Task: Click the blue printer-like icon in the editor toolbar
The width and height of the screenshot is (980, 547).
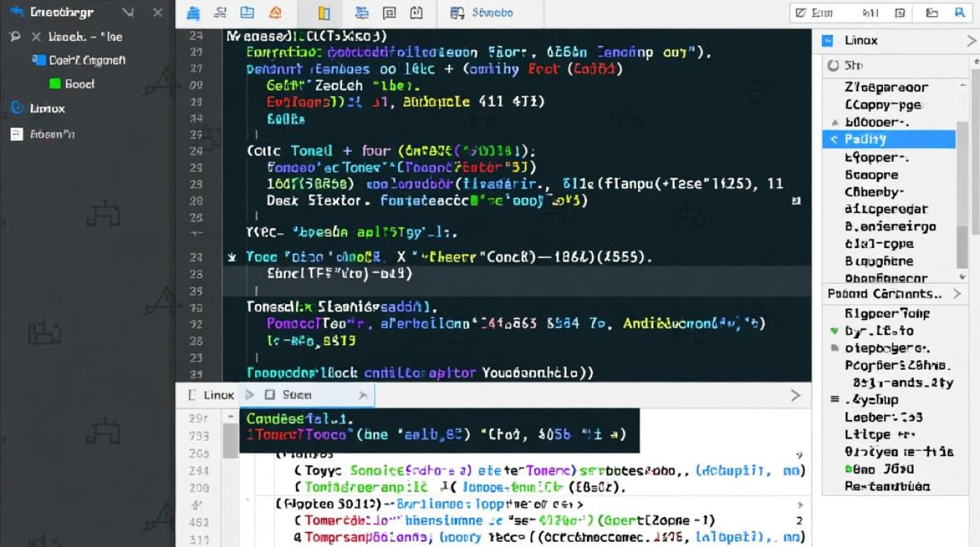Action: 193,13
